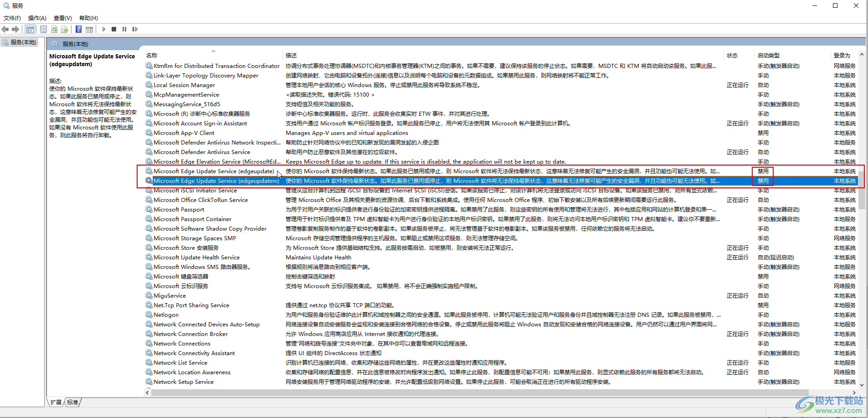Click the horizontal scrollbar right arrow
868x418 pixels.
click(854, 392)
